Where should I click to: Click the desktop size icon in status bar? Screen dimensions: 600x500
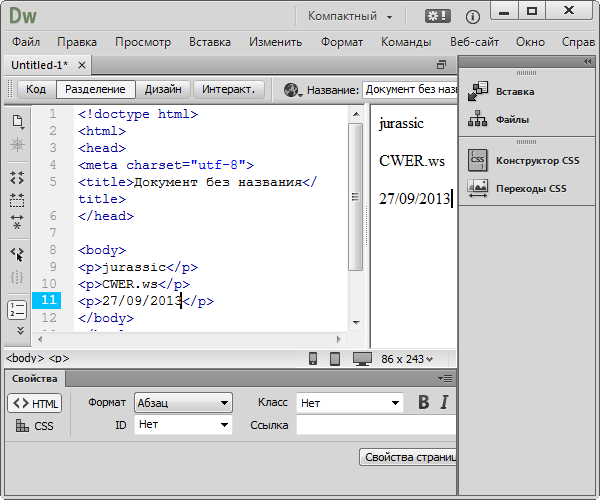362,358
